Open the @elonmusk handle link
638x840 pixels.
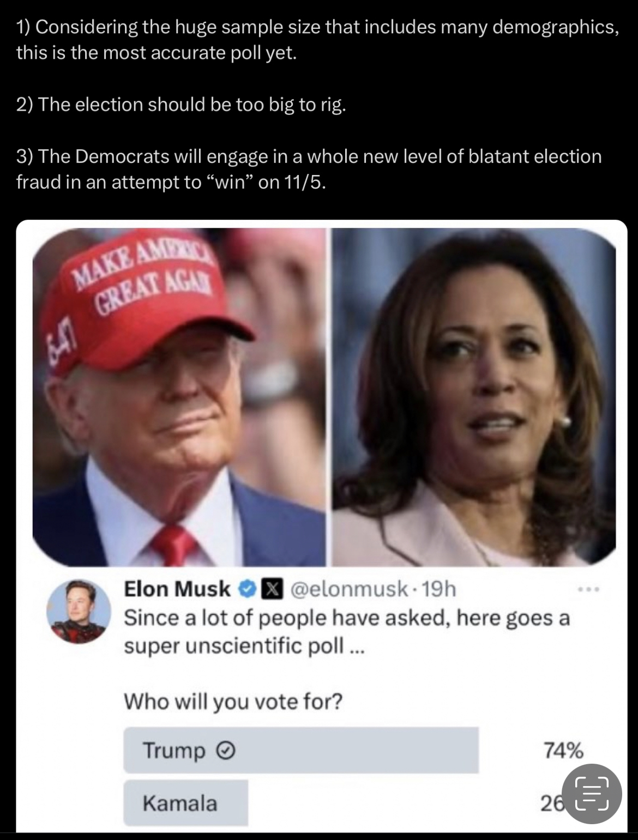[349, 589]
